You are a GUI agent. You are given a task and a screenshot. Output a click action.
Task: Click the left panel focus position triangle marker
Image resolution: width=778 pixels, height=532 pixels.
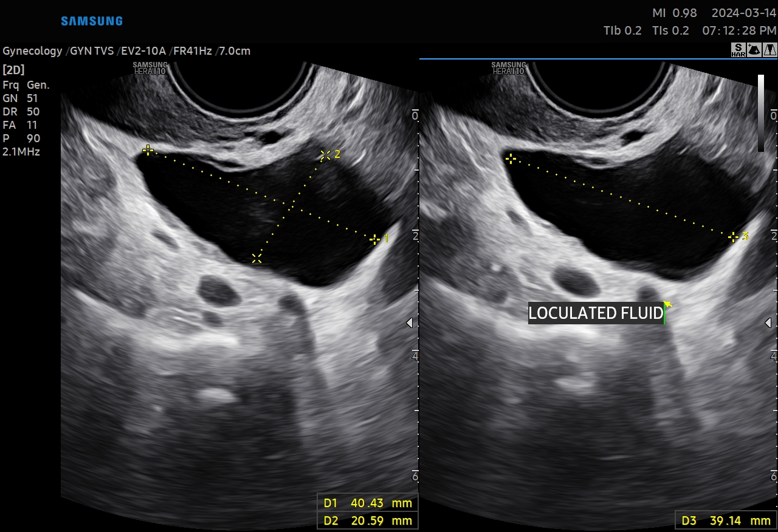tap(410, 323)
